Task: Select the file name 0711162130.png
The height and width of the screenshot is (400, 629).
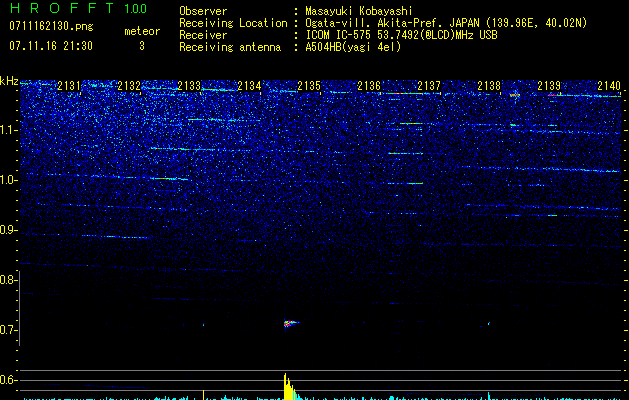Action: [51, 26]
